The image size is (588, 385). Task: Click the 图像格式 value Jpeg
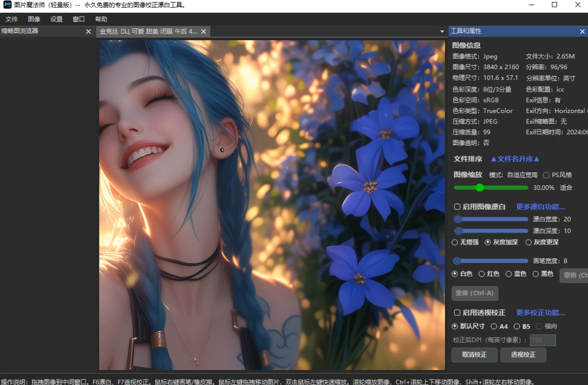(x=490, y=57)
